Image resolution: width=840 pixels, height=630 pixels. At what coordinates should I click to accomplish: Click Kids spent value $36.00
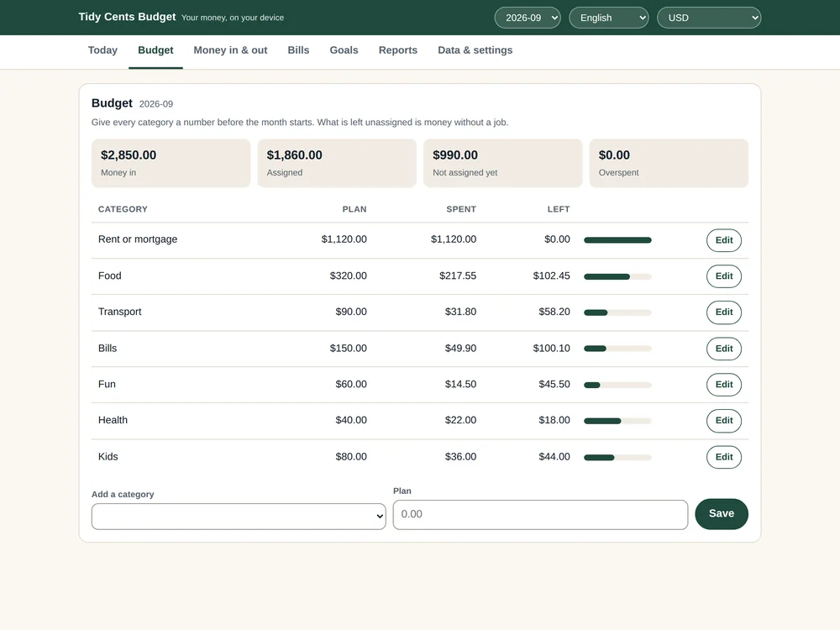[460, 456]
